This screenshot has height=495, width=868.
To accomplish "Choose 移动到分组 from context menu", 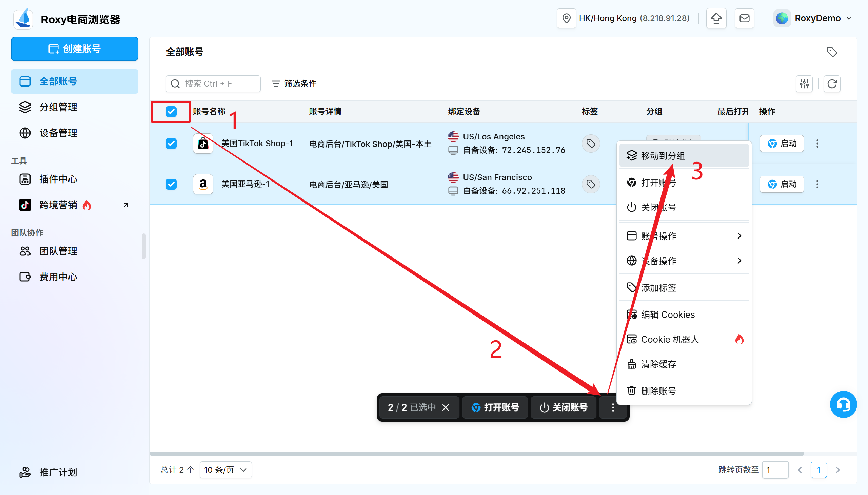I will [684, 156].
